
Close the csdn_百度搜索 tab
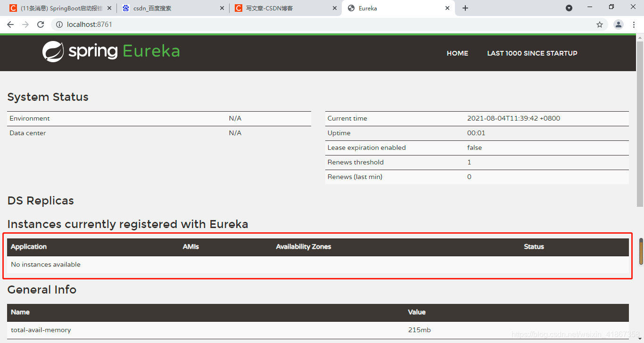click(223, 8)
